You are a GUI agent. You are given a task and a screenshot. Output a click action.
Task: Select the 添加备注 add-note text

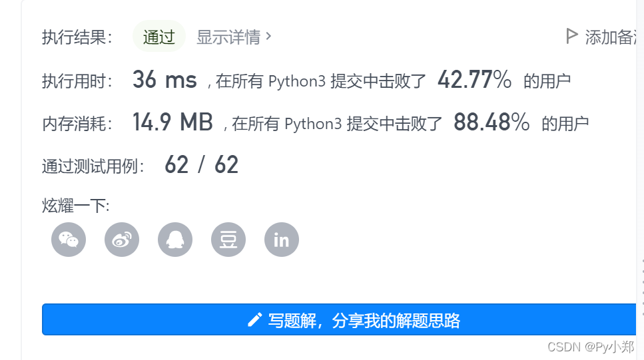[x=610, y=37]
